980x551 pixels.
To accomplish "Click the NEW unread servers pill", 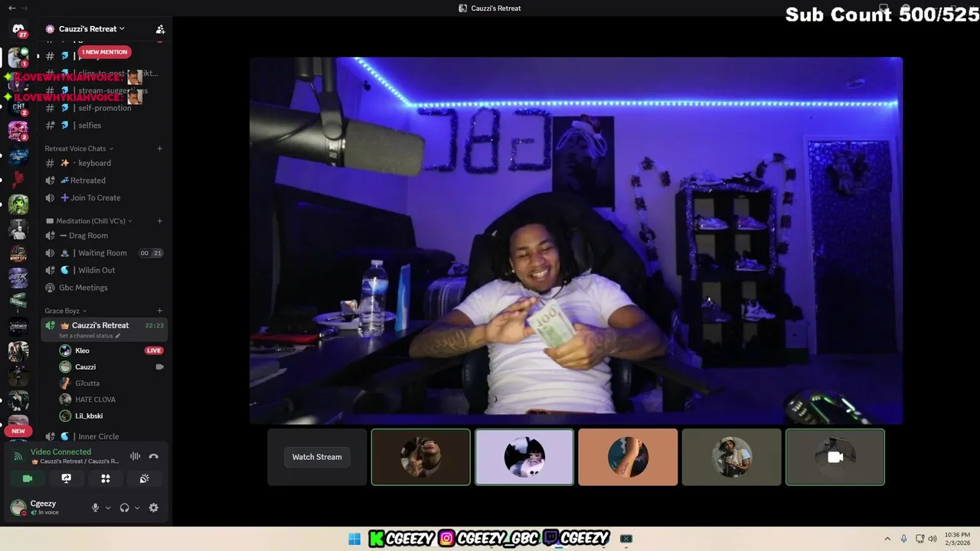I will tap(18, 431).
